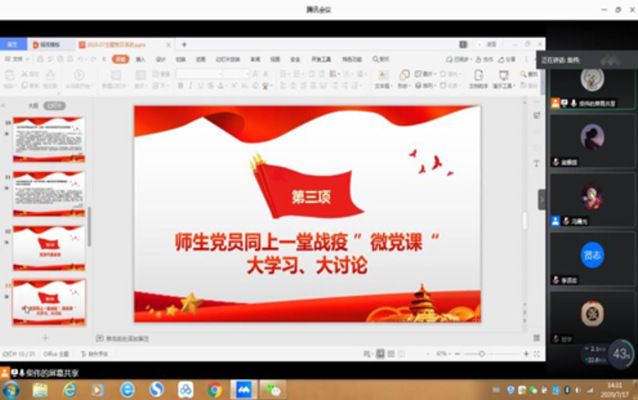Click the Undo icon in quick access toolbar
This screenshot has width=638, height=400.
81,59
